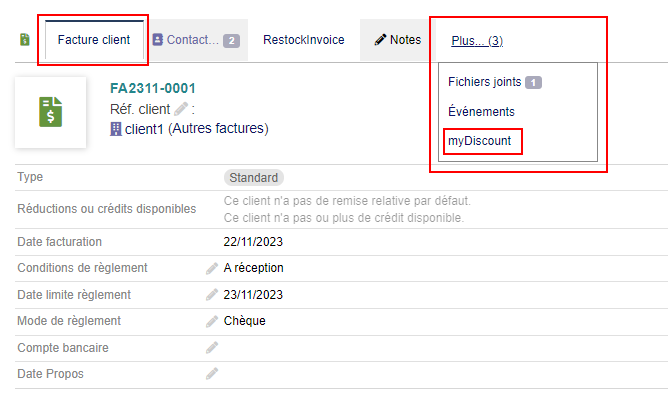Go to the RestockInvoice tab
Viewport: 668px width, 409px height.
point(303,40)
